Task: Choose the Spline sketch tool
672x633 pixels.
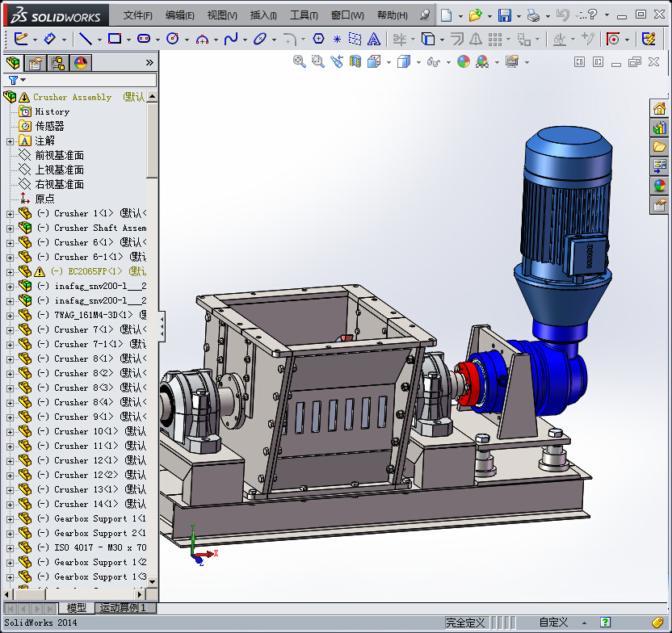Action: (x=231, y=39)
